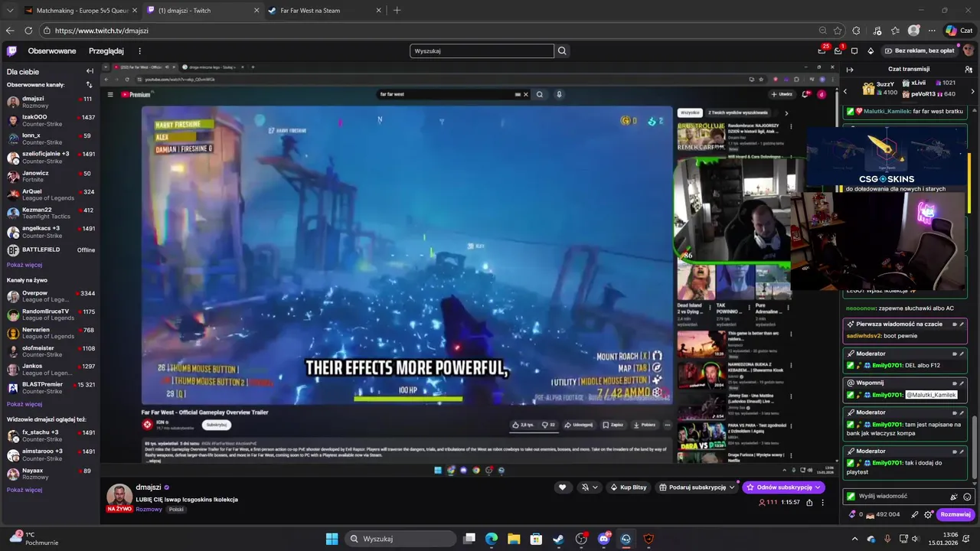This screenshot has width=980, height=551.
Task: Open chat settings gear icon
Action: tap(929, 514)
